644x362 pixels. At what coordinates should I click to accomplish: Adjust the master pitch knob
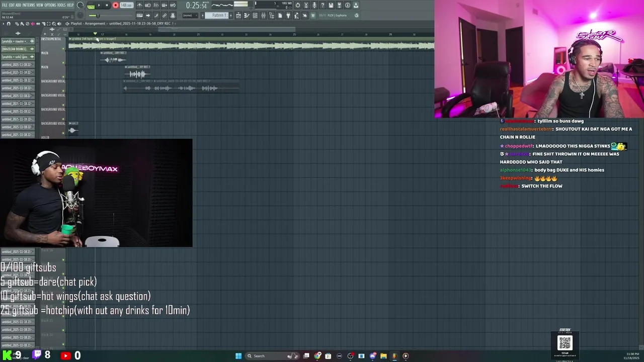[x=80, y=15]
